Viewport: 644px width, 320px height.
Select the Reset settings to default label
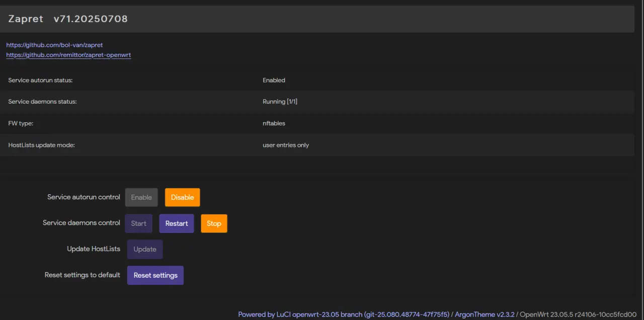pyautogui.click(x=83, y=275)
